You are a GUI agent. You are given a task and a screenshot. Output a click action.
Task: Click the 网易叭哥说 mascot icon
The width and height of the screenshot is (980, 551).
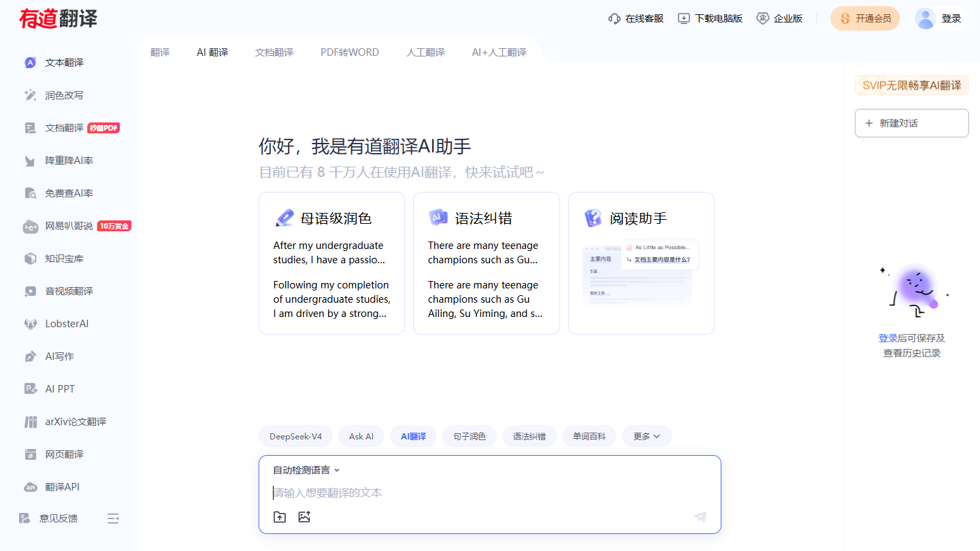[x=30, y=226]
